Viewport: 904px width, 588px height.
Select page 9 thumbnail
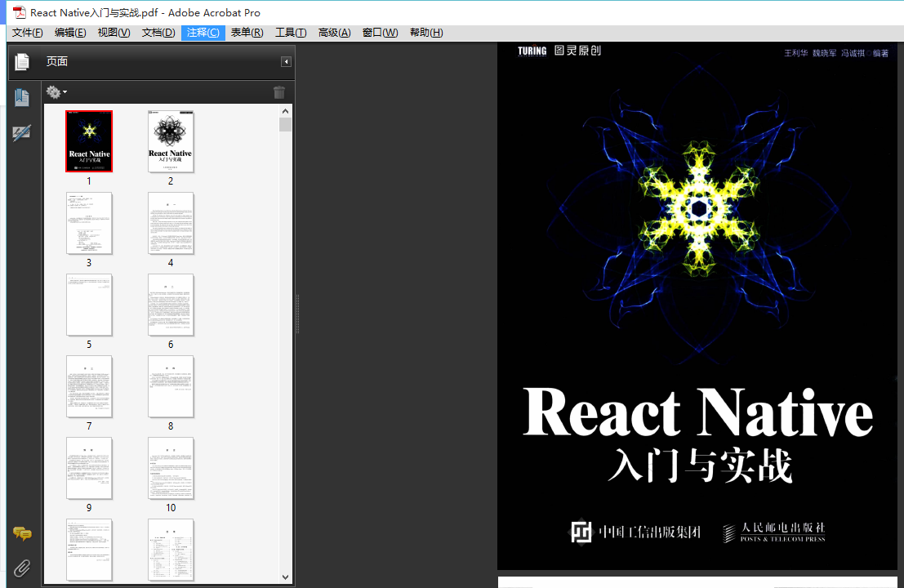(x=89, y=469)
